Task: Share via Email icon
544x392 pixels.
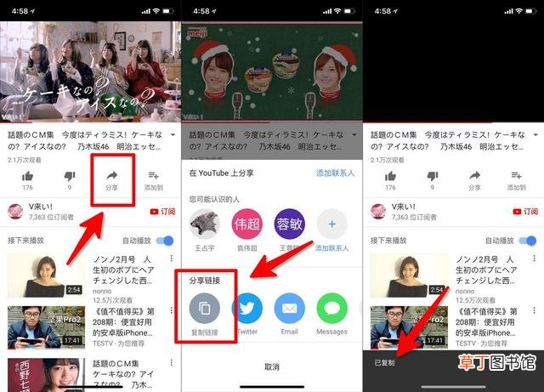Action: tap(289, 309)
